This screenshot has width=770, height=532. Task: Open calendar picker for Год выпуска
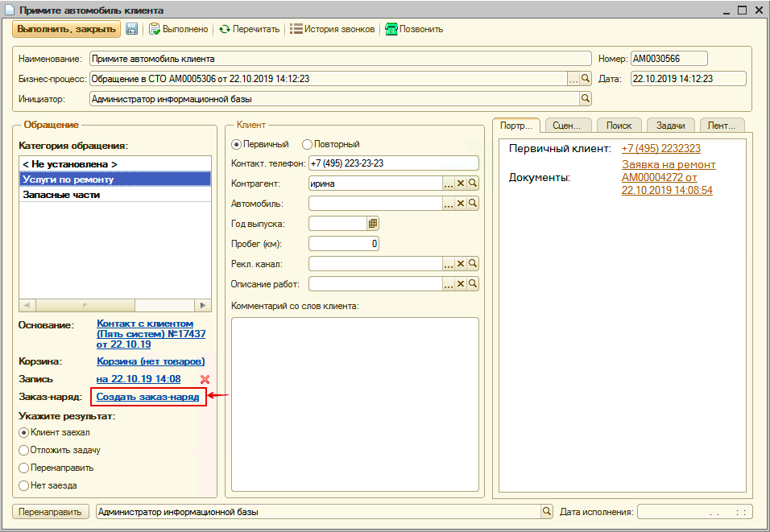(372, 223)
